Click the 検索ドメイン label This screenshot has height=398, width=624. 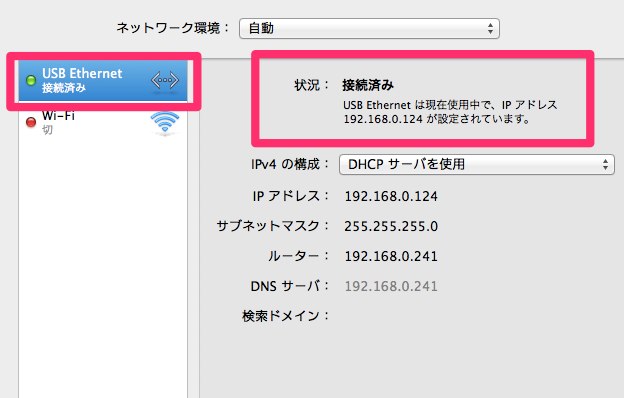point(286,316)
